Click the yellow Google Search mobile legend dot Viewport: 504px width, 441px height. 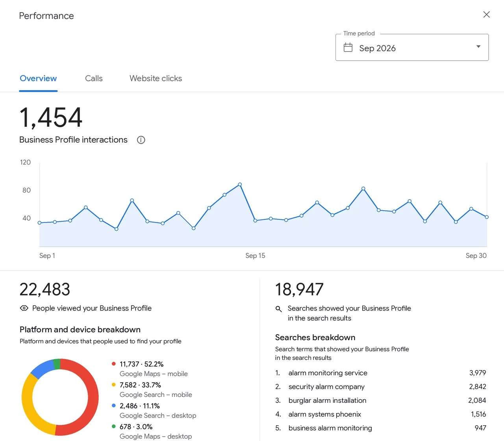point(114,385)
